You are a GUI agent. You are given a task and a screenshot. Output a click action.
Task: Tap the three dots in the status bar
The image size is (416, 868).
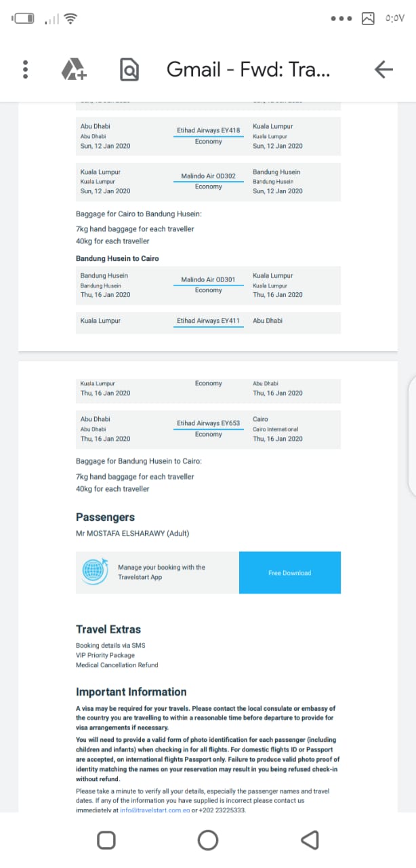point(342,18)
